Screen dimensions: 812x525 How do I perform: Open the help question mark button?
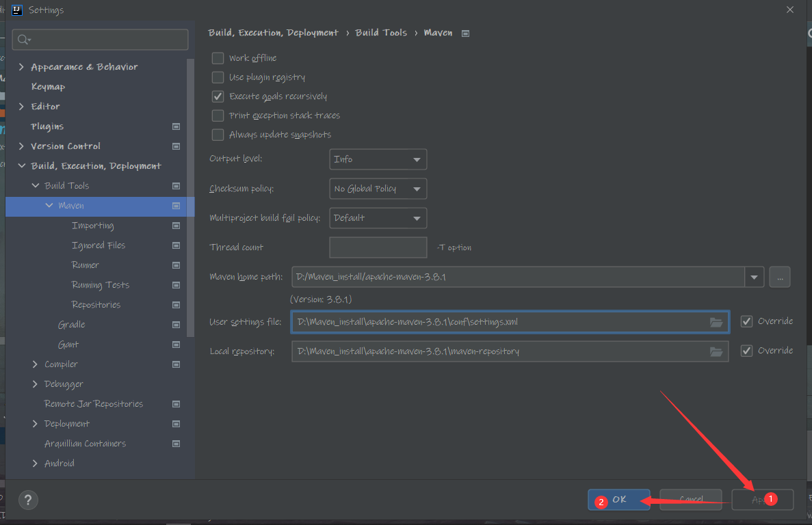coord(29,500)
